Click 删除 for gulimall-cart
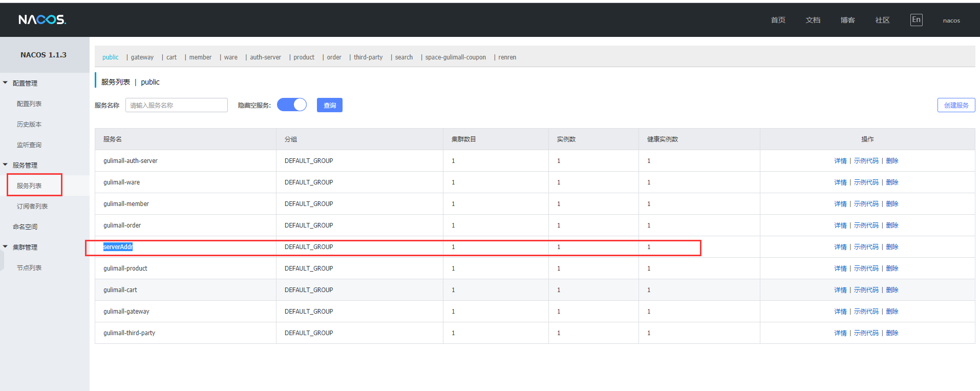980x391 pixels. pos(892,290)
